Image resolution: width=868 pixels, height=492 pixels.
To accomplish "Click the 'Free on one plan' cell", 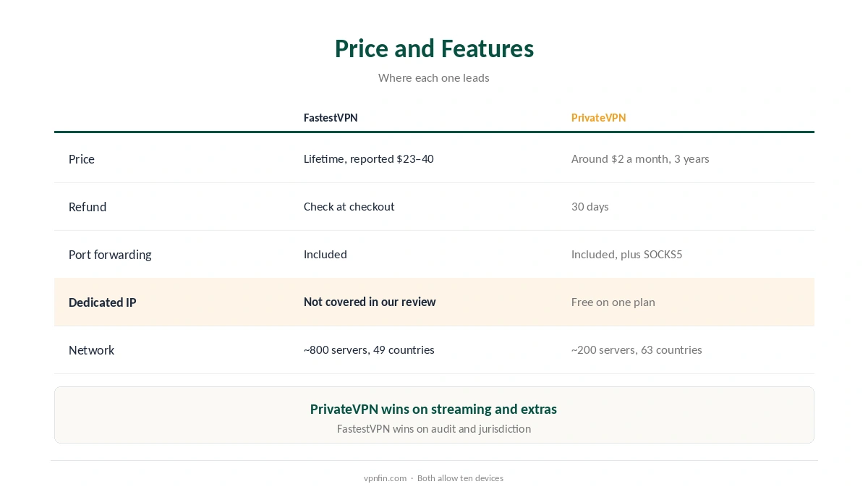I will [613, 302].
